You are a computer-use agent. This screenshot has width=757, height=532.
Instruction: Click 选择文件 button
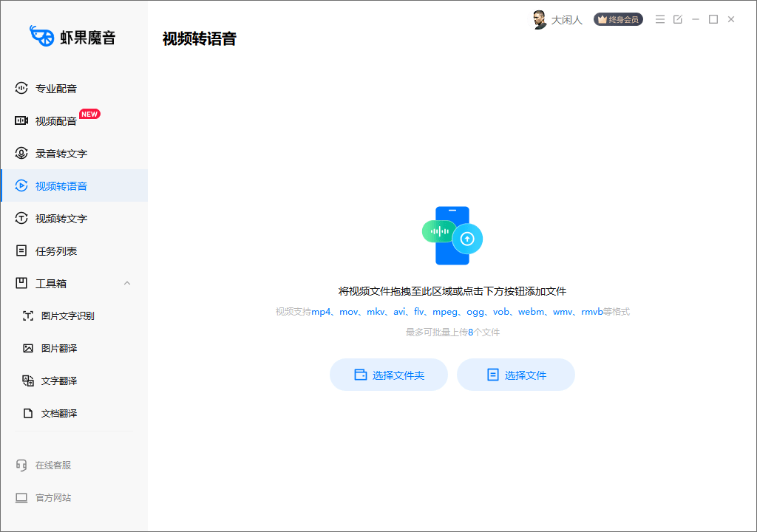pyautogui.click(x=515, y=375)
